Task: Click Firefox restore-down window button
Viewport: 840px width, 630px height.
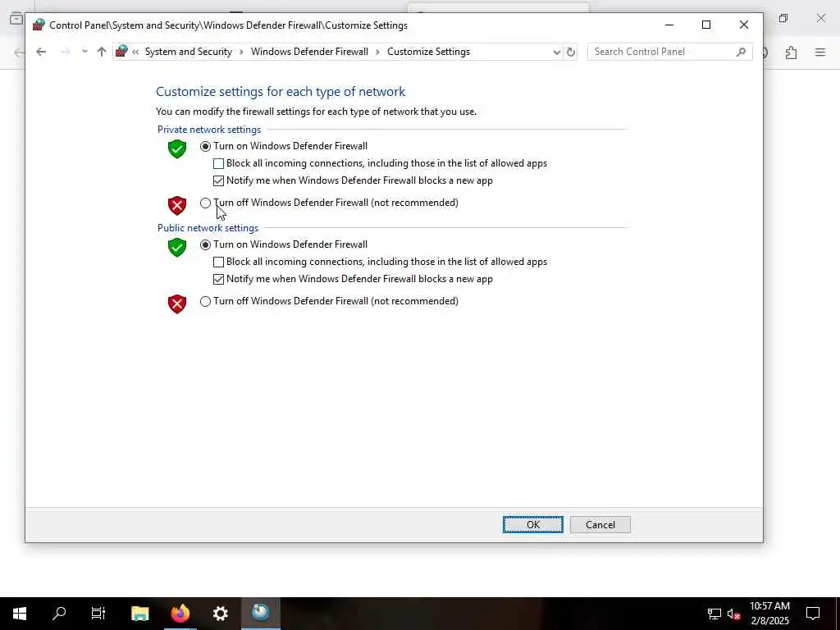Action: (x=783, y=18)
